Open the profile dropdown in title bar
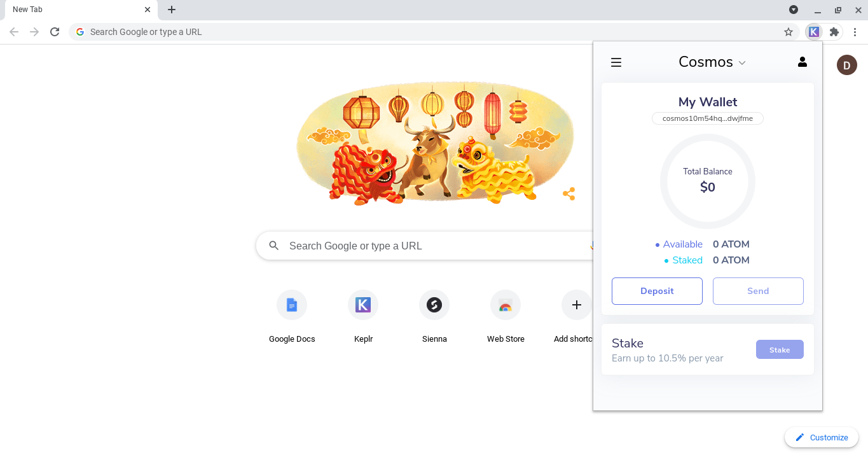Image resolution: width=868 pixels, height=455 pixels. (x=794, y=10)
